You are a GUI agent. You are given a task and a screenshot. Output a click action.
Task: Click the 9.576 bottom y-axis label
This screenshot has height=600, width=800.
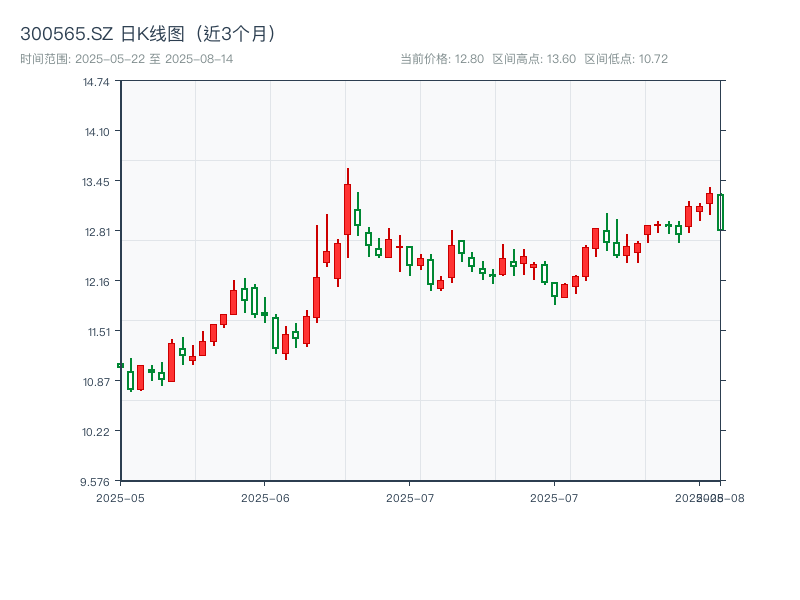96,481
